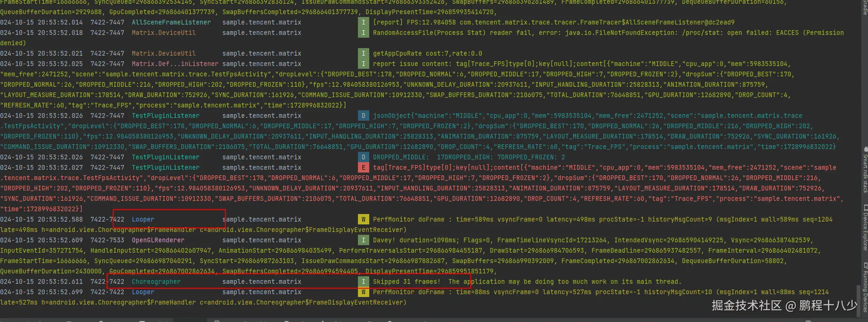Open the Device Explorer tool window tab

click(865, 227)
